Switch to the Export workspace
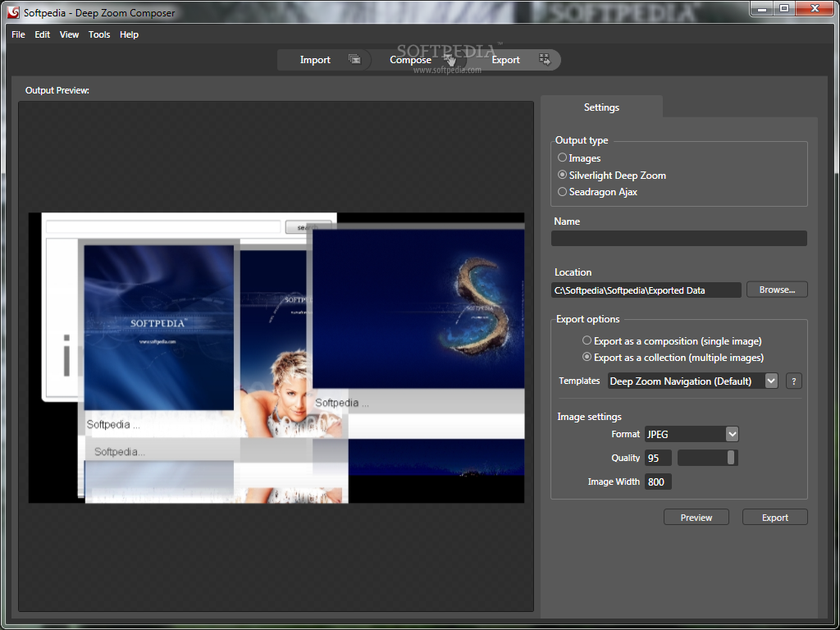The height and width of the screenshot is (630, 840). coord(514,59)
